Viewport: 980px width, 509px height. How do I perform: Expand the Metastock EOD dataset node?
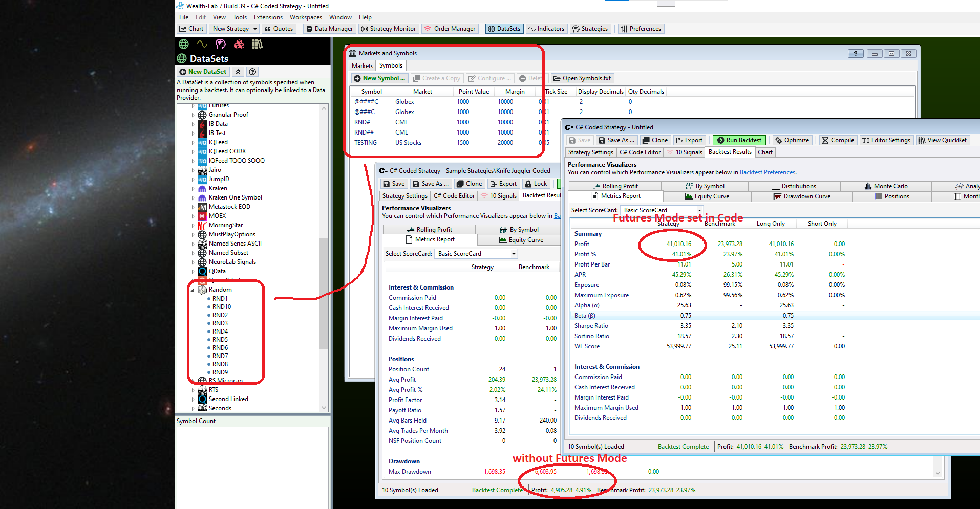coord(193,207)
